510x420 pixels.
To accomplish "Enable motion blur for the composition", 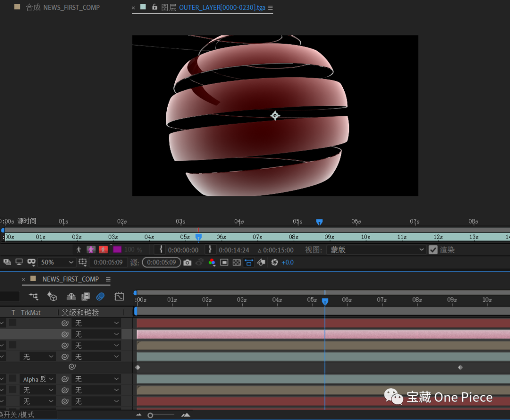I will [x=100, y=296].
